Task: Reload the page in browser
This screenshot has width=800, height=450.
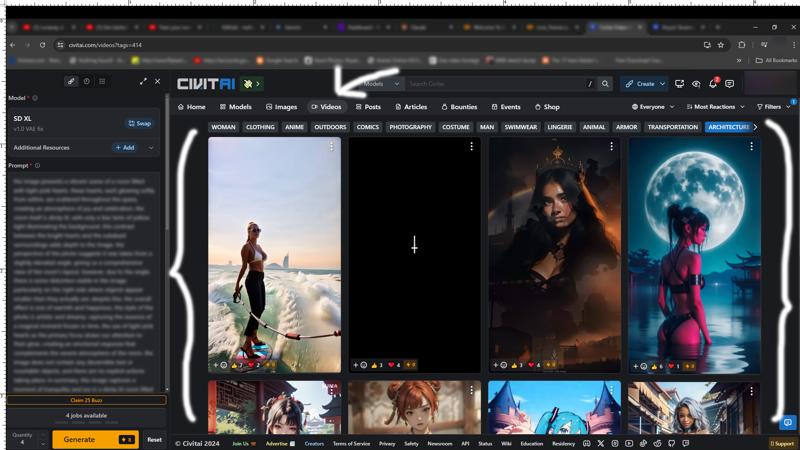Action: (x=42, y=45)
